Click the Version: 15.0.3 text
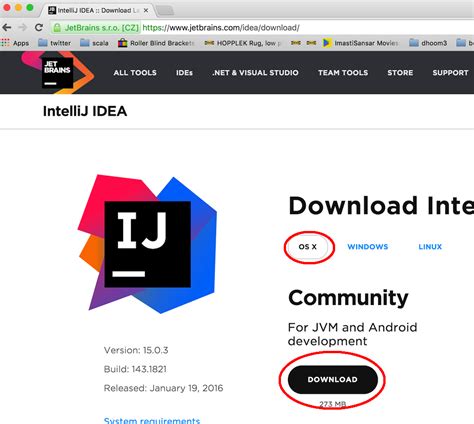Screen dimensions: 474x424 tap(136, 350)
